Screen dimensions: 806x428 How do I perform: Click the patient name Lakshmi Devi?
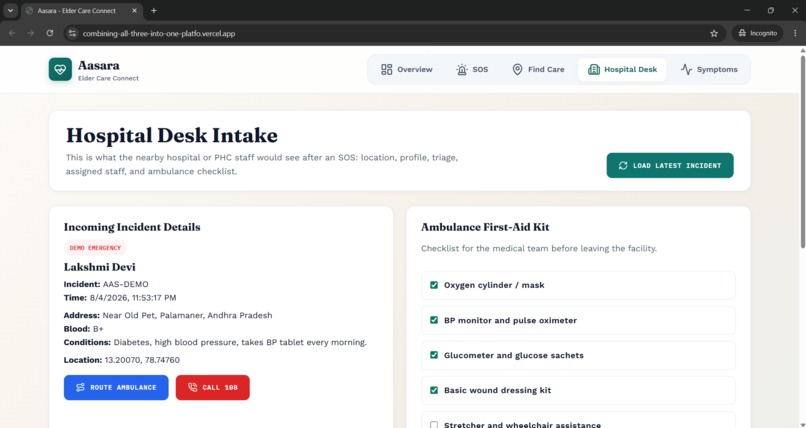coord(100,267)
